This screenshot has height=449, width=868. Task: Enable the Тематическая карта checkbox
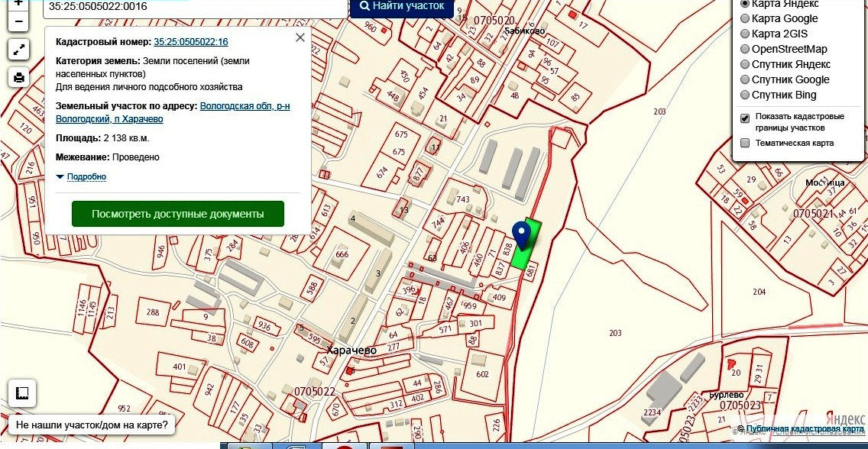(x=745, y=144)
